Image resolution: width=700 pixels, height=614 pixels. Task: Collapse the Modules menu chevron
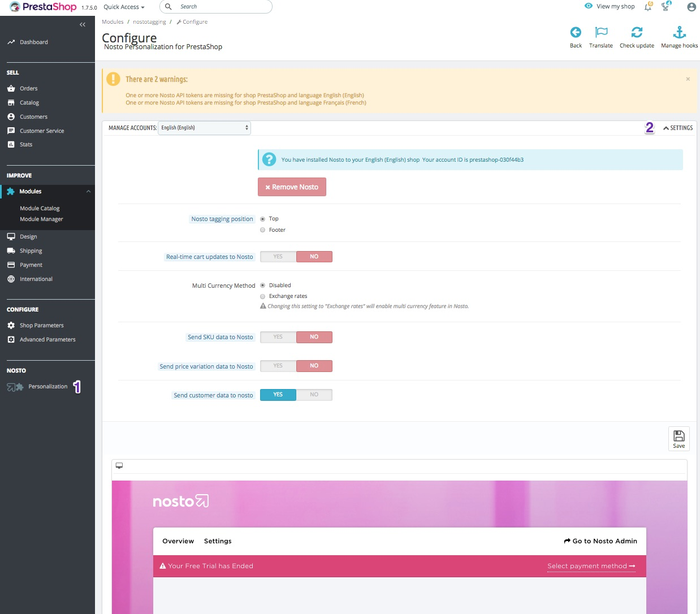click(x=88, y=192)
